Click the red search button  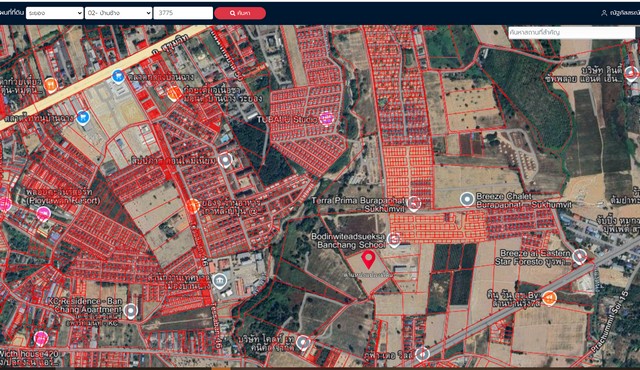point(240,13)
